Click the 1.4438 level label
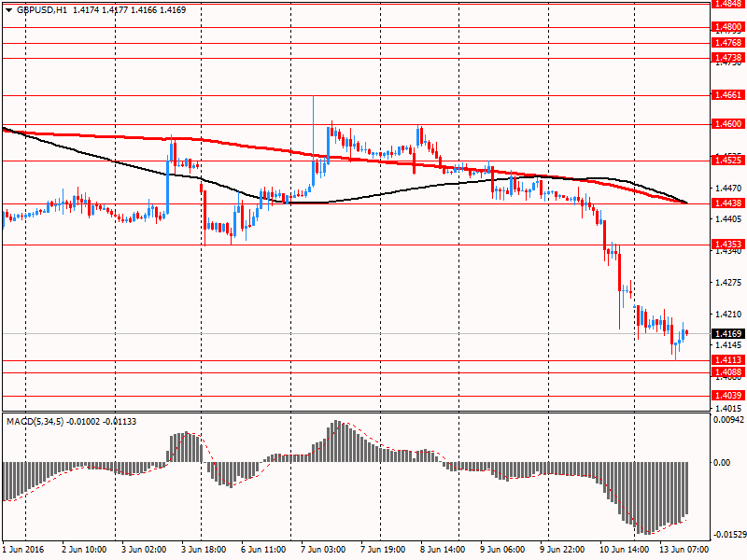The height and width of the screenshot is (560, 747). (728, 203)
